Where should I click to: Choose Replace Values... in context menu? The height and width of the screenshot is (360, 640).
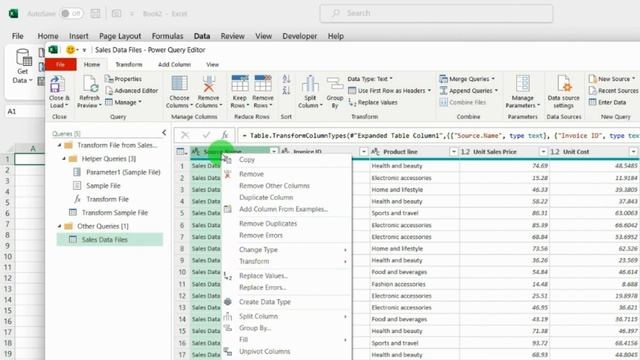pos(263,276)
